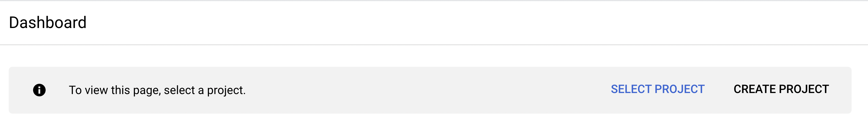The image size is (868, 129).
Task: Click the 'select a project' phrase in the notice
Action: [x=204, y=90]
